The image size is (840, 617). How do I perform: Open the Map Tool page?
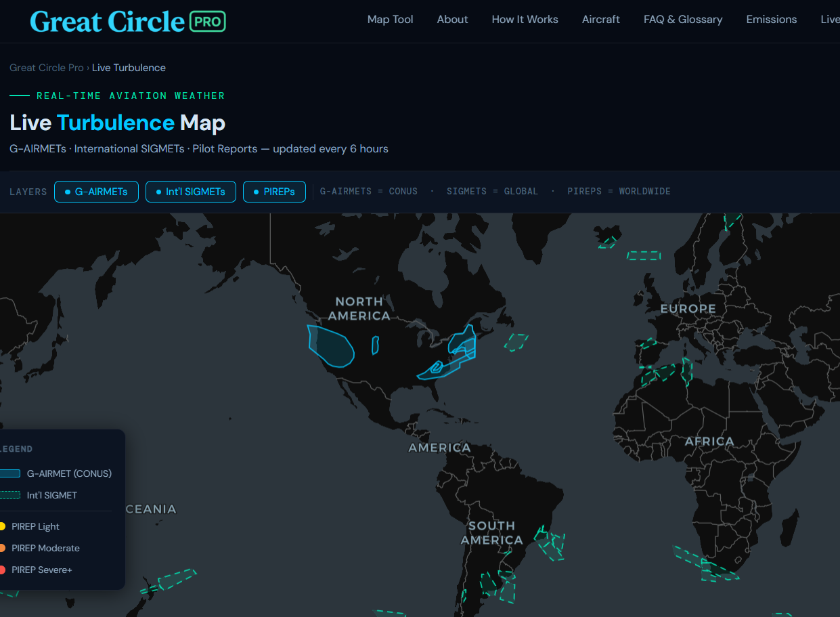coord(390,19)
